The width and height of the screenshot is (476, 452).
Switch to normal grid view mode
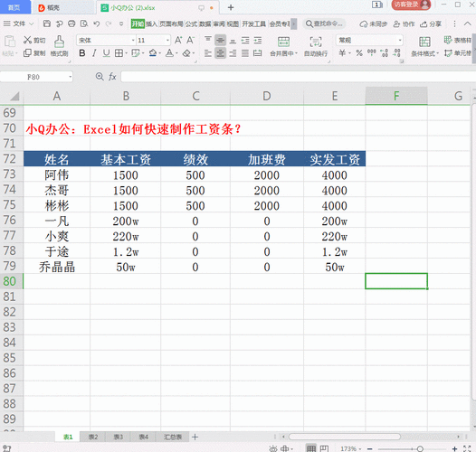tap(311, 448)
